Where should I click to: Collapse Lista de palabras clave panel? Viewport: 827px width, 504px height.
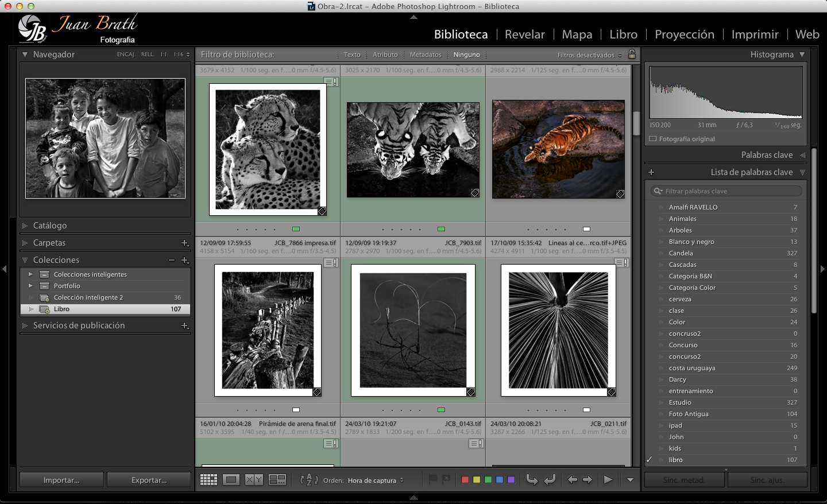pyautogui.click(x=802, y=172)
